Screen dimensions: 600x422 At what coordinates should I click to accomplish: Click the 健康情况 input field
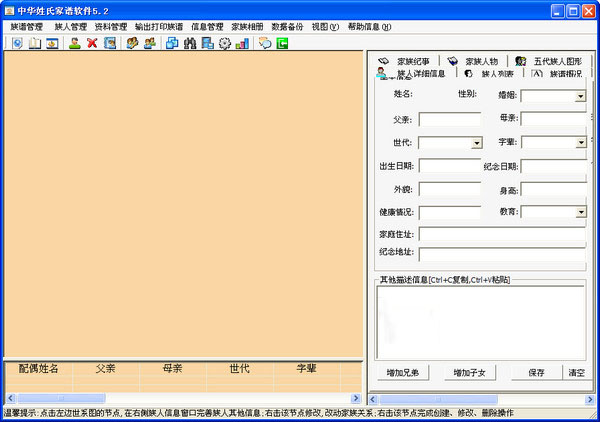450,212
